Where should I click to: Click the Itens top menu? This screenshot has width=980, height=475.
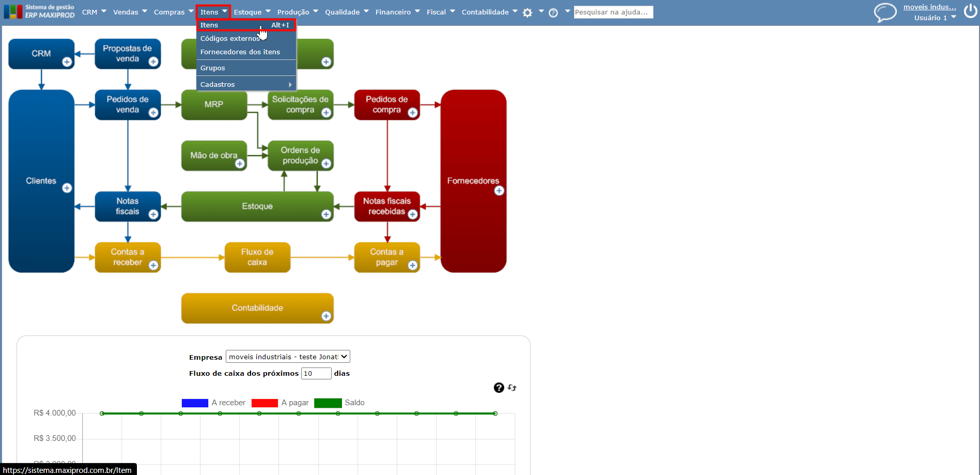[213, 12]
